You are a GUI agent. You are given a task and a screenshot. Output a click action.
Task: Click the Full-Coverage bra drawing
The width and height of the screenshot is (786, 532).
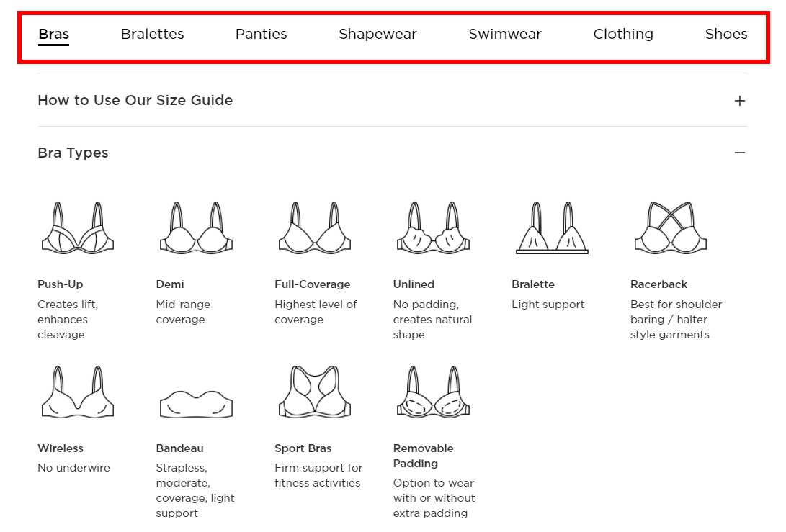tap(315, 227)
